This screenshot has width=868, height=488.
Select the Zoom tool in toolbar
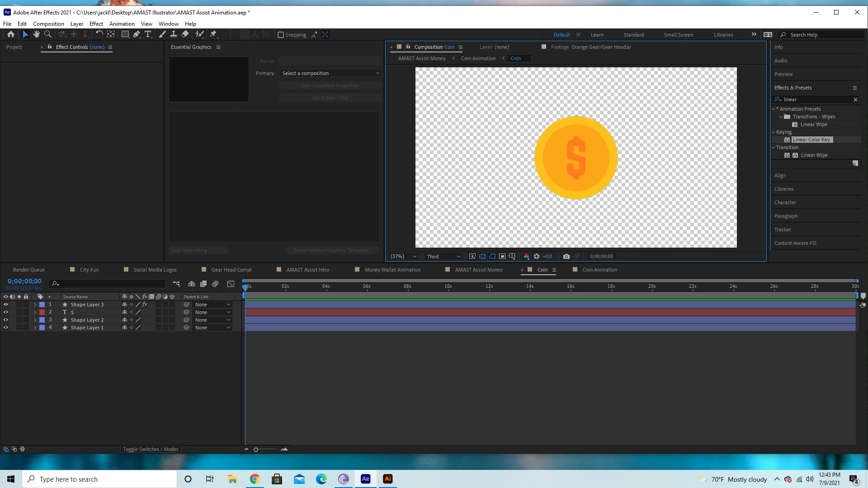click(47, 34)
